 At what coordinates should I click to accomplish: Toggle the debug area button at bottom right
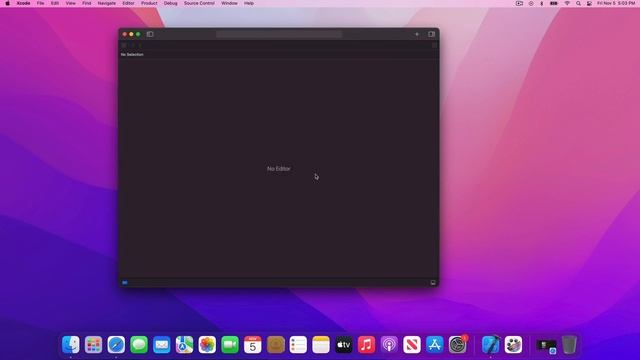[x=433, y=282]
